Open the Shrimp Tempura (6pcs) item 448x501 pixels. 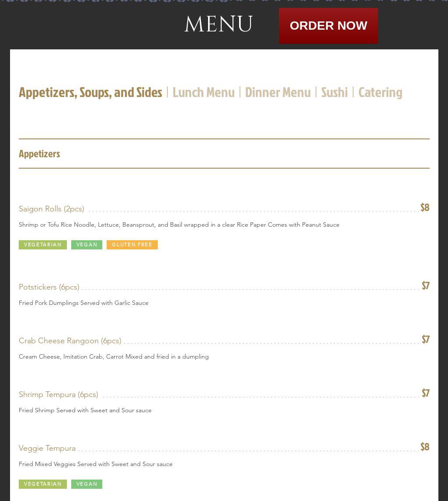[59, 394]
